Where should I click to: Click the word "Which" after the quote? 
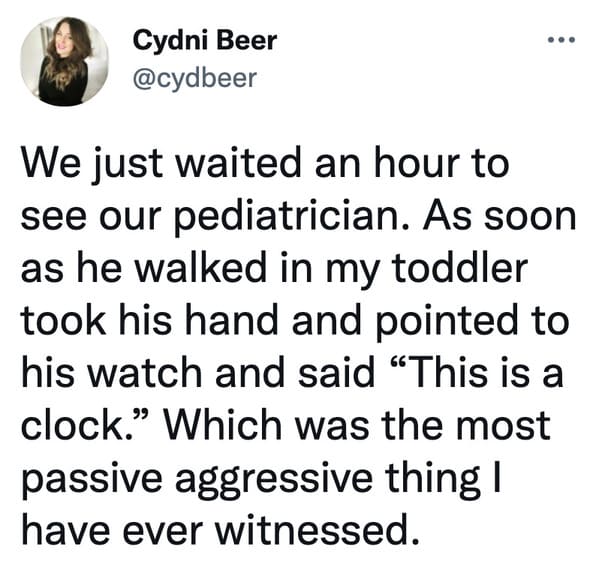[x=223, y=425]
